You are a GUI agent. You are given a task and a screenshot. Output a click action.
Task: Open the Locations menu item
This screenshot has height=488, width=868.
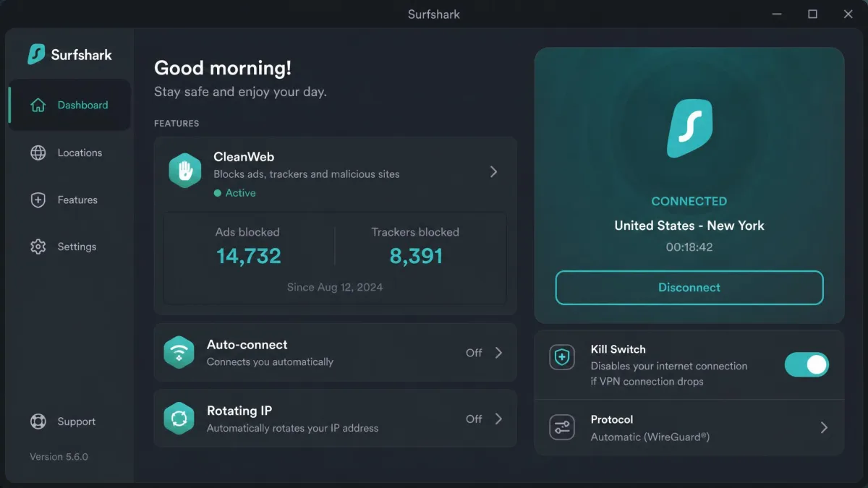click(x=69, y=153)
